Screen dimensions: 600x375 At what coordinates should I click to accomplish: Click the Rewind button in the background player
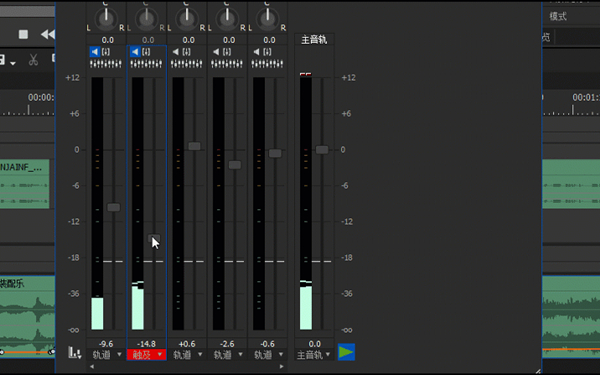coord(48,34)
